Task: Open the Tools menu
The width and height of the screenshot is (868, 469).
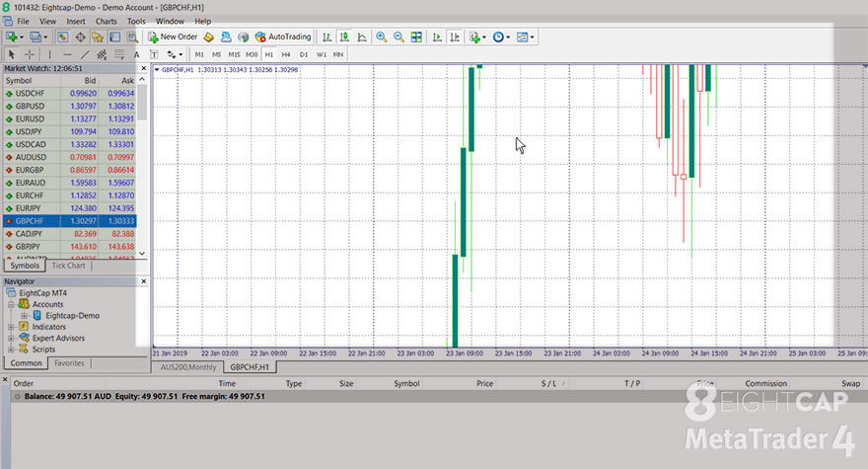Action: [136, 21]
